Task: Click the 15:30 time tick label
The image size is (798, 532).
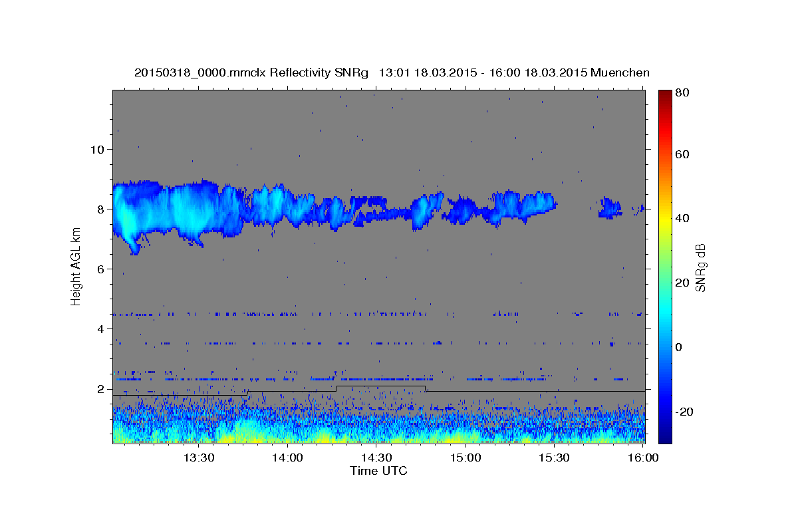Action: (553, 458)
